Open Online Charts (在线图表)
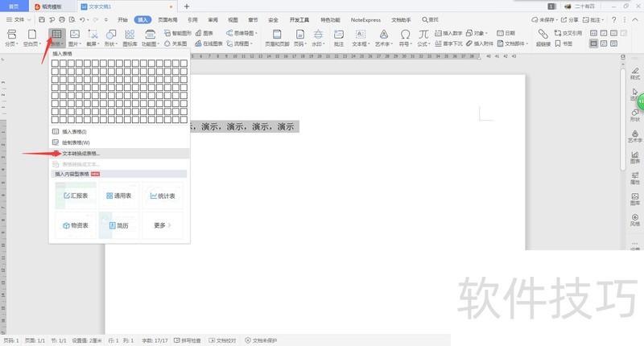The height and width of the screenshot is (346, 644). (208, 43)
